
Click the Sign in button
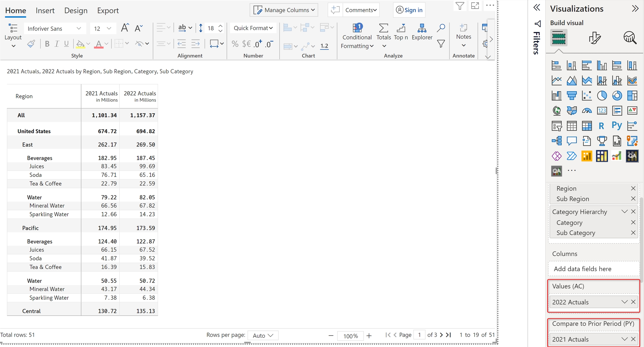coord(409,10)
